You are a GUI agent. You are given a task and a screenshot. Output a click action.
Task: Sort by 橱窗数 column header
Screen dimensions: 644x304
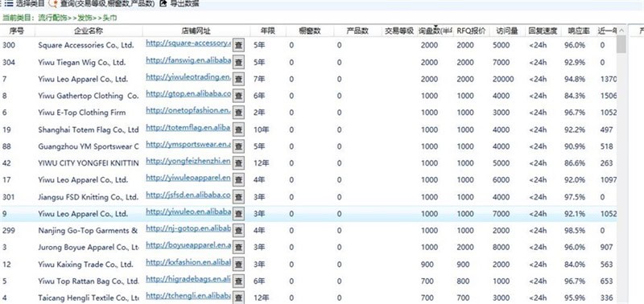point(310,31)
